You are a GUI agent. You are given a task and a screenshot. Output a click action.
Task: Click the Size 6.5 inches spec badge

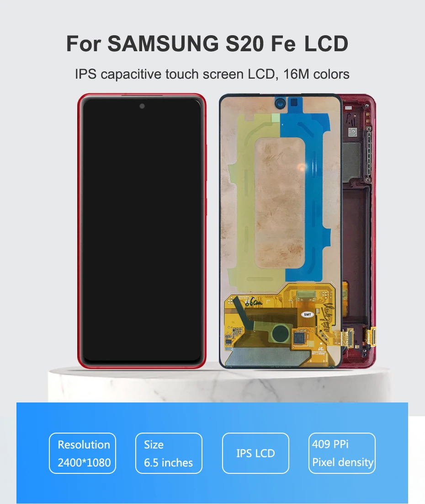point(169,453)
